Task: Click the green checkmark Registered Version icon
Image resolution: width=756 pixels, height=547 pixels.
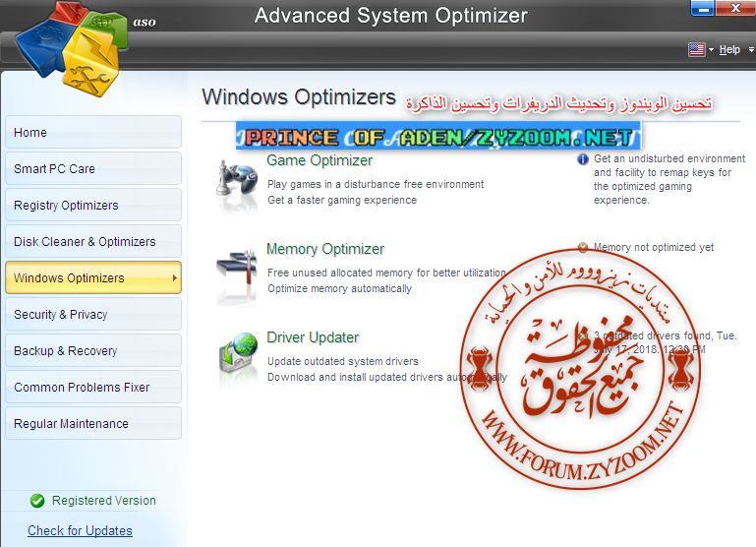Action: pyautogui.click(x=37, y=501)
